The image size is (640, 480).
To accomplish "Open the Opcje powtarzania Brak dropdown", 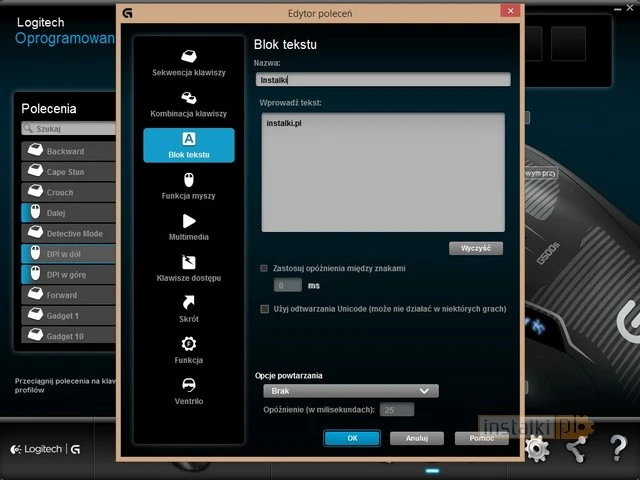I will point(351,391).
